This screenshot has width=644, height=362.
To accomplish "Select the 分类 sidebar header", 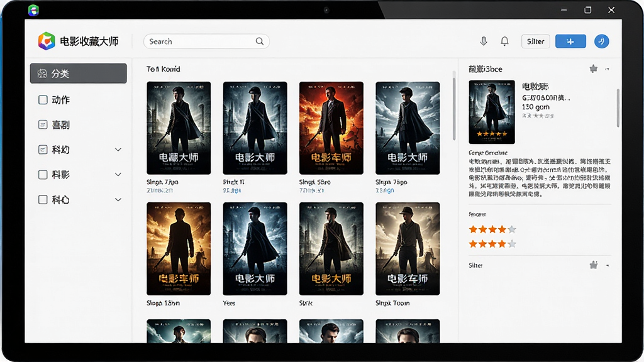I will coord(79,74).
